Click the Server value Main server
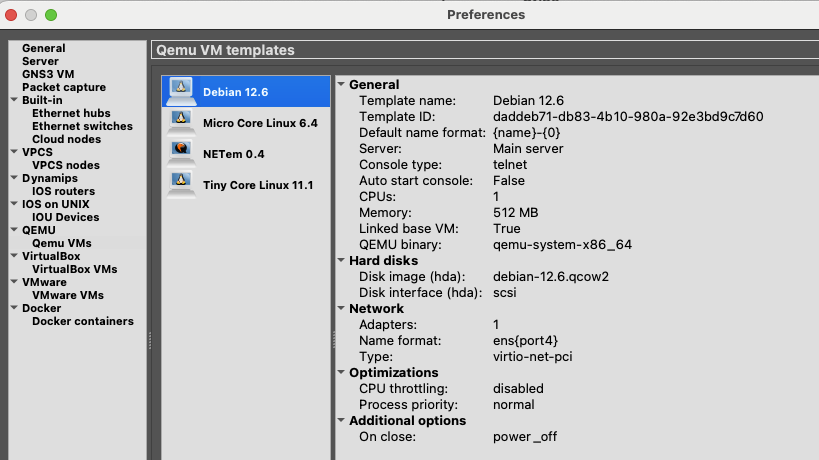This screenshot has height=460, width=819. 528,149
